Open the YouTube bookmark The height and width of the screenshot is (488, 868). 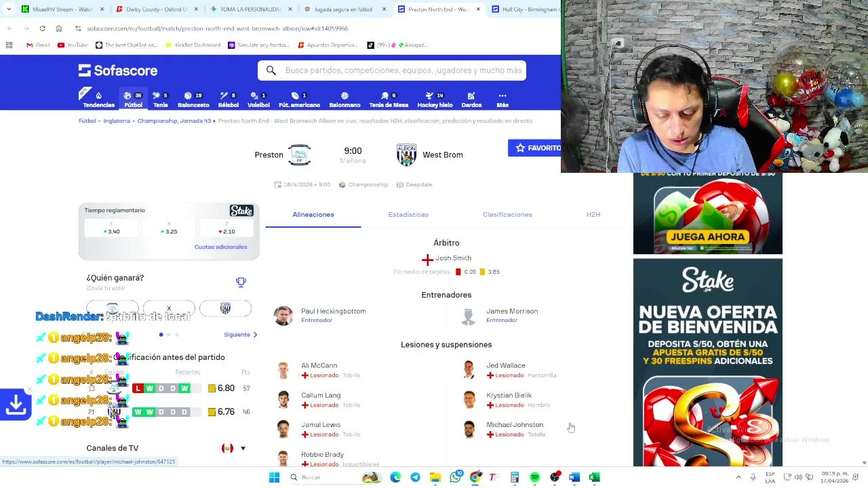(x=73, y=45)
